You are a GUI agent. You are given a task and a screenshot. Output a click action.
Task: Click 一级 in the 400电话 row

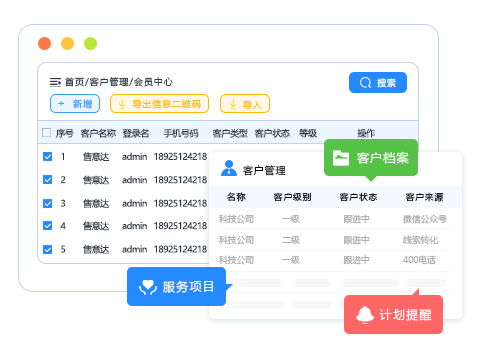click(x=291, y=260)
